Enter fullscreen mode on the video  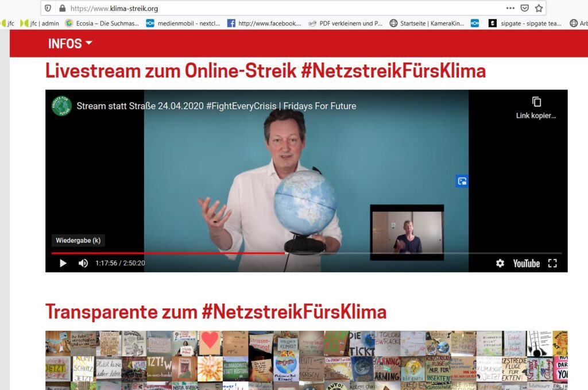552,263
